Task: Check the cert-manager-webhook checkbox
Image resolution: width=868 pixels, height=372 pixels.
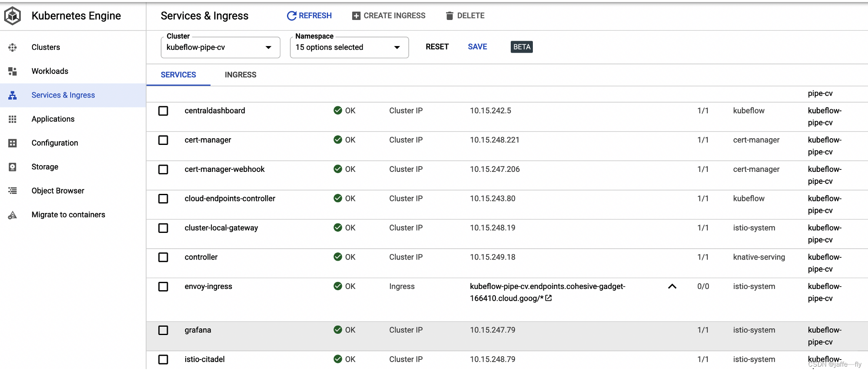Action: click(x=163, y=169)
